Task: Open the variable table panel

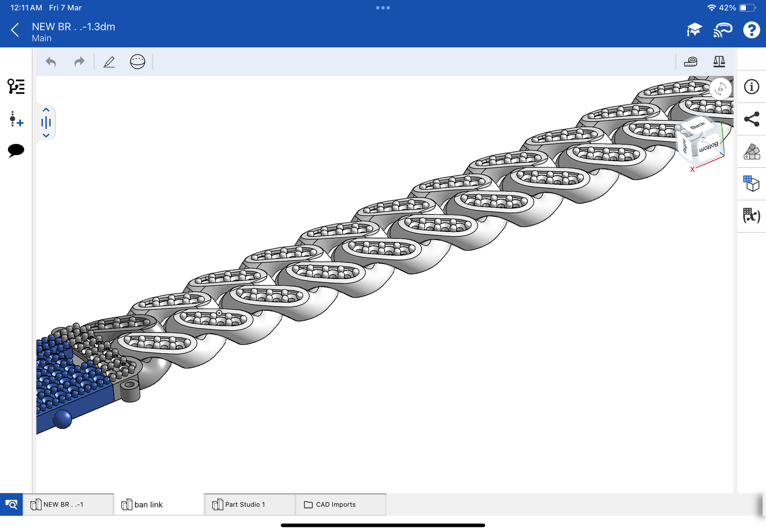Action: click(751, 216)
